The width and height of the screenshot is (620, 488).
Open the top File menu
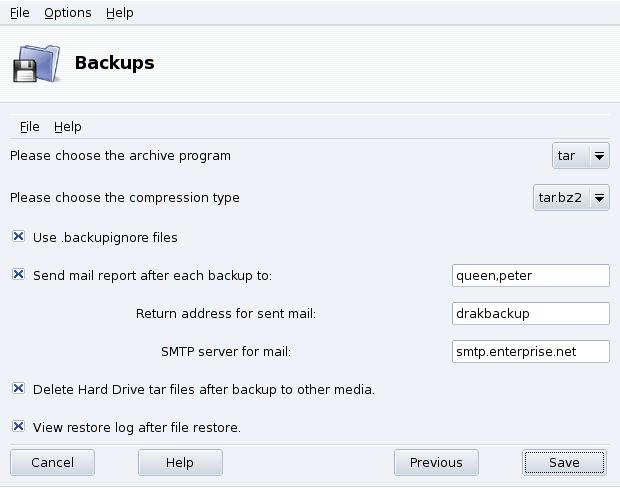(x=20, y=13)
